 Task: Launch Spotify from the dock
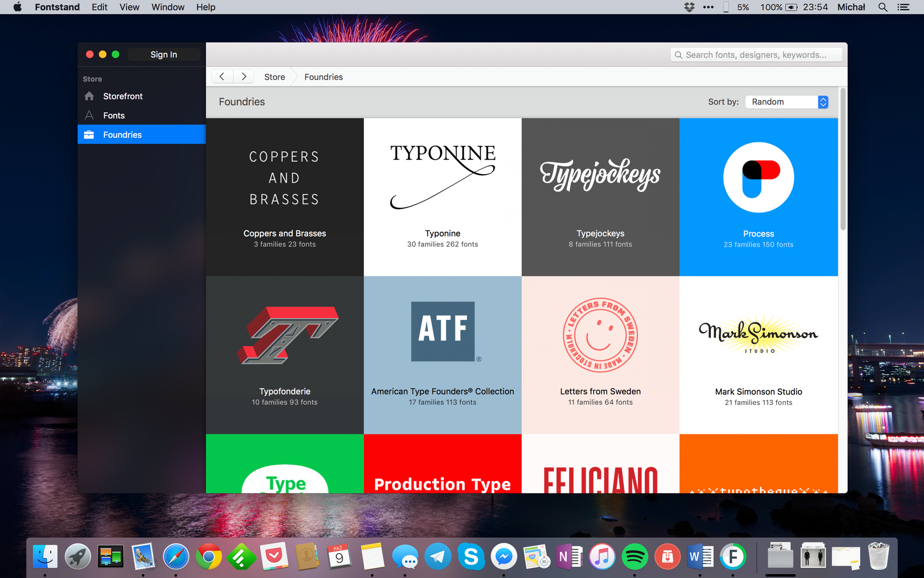pyautogui.click(x=634, y=556)
